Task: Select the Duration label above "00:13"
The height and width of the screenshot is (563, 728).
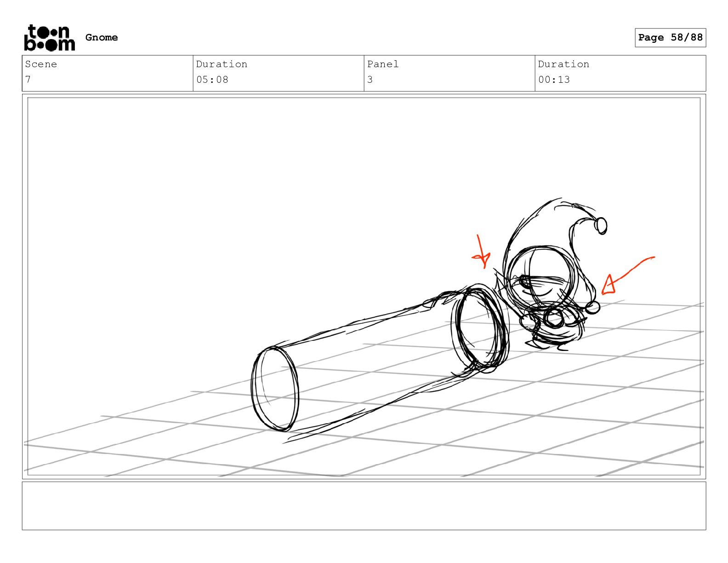Action: click(563, 64)
